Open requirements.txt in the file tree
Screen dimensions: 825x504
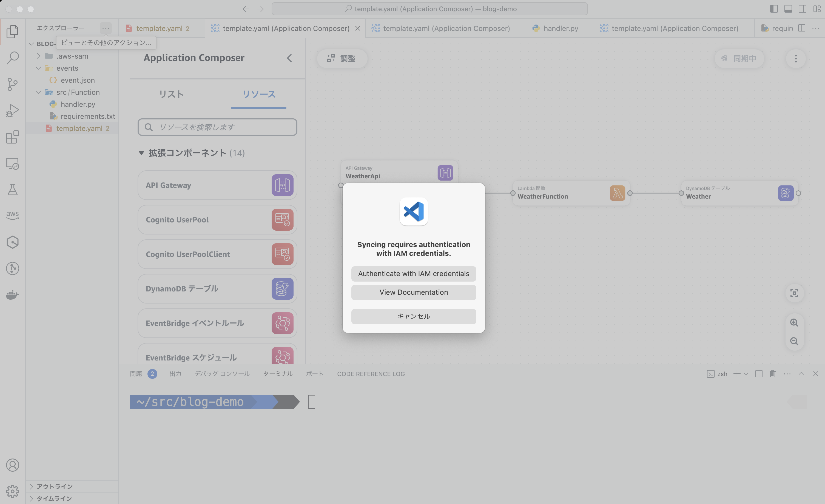[88, 116]
